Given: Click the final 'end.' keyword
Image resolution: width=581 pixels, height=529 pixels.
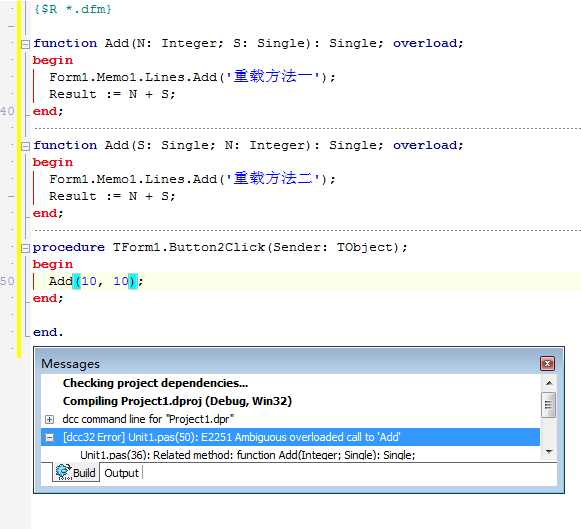Looking at the screenshot, I should coord(48,332).
